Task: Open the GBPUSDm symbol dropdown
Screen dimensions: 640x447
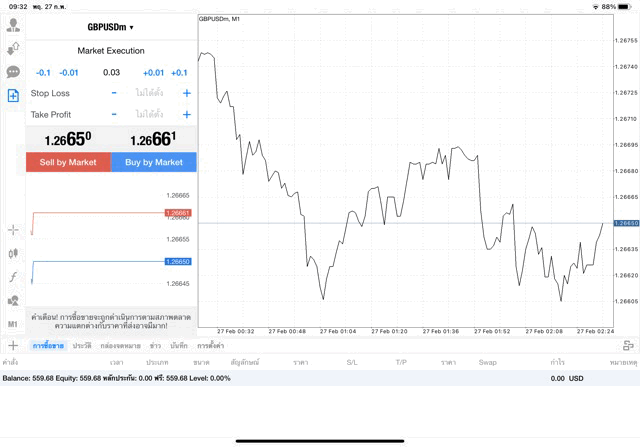Action: pyautogui.click(x=110, y=27)
